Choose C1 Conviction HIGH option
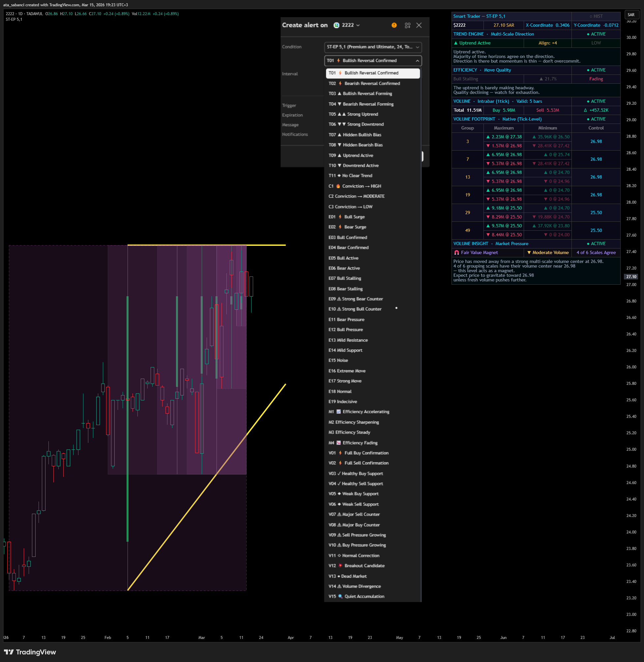Screen dimensions: 644x662 coord(373,186)
